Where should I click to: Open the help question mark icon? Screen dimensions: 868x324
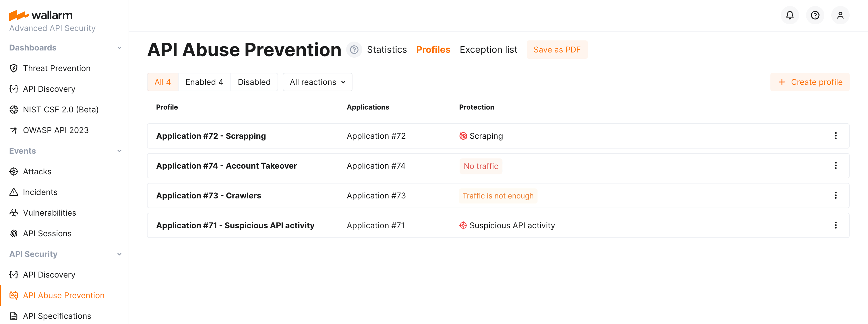(x=815, y=15)
